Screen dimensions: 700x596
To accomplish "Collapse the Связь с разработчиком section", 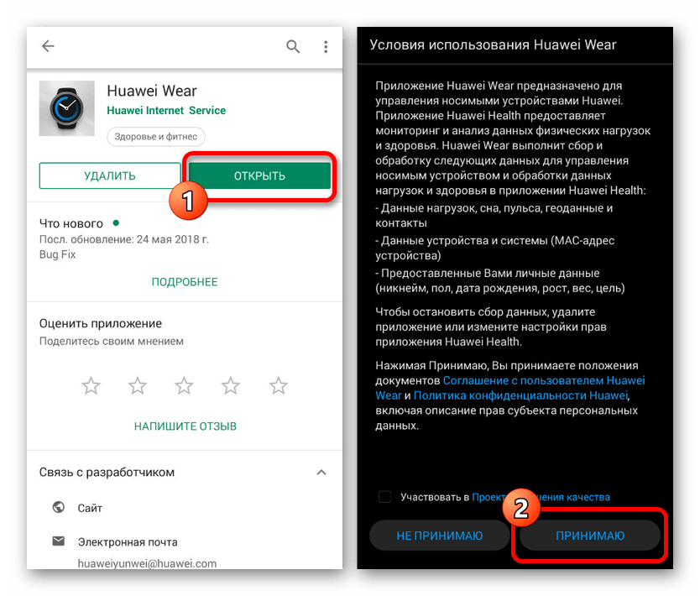I will click(x=321, y=473).
